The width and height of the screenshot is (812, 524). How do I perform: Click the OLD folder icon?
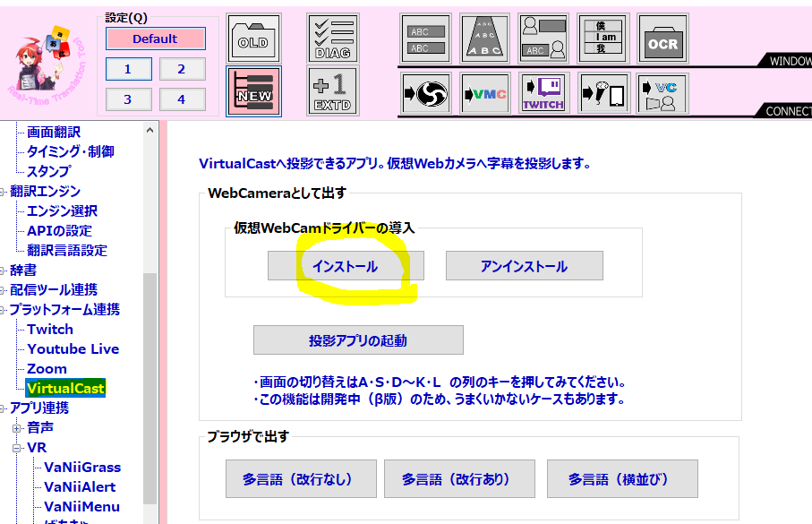tap(253, 39)
